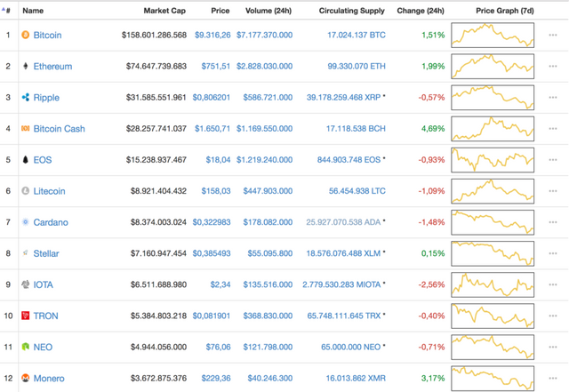This screenshot has height=392, width=569.
Task: Open the more-options dots for IOTA row
Action: coord(553,284)
